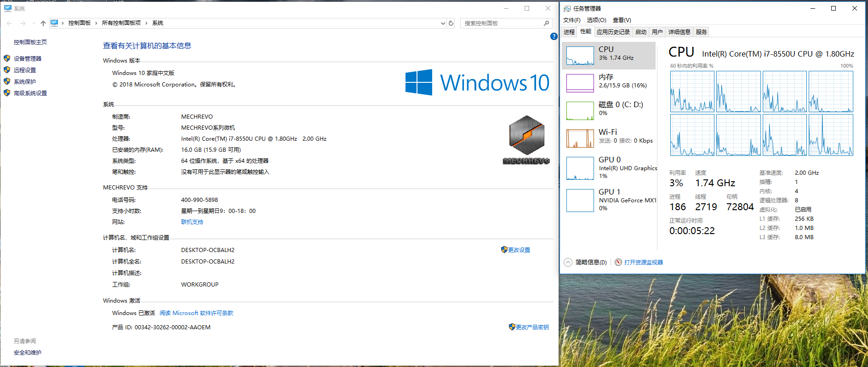Click processor name text in system info

(x=254, y=139)
